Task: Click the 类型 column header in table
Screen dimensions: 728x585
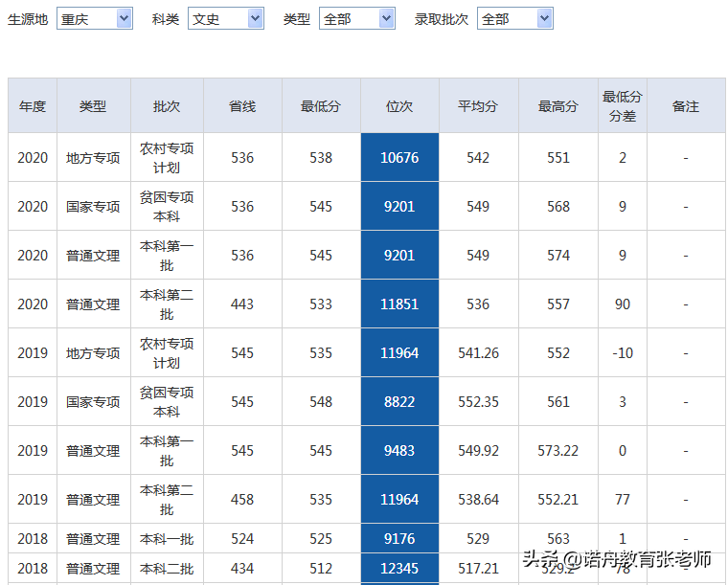Action: pos(93,106)
